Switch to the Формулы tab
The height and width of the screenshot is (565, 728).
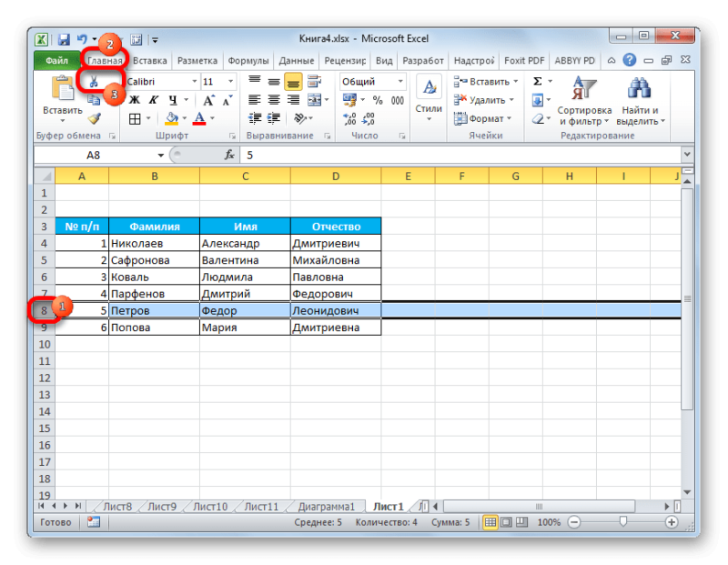248,61
